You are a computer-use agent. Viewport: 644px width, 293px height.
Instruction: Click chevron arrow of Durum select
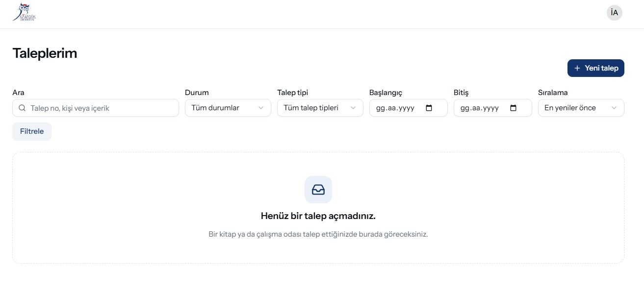coord(261,108)
